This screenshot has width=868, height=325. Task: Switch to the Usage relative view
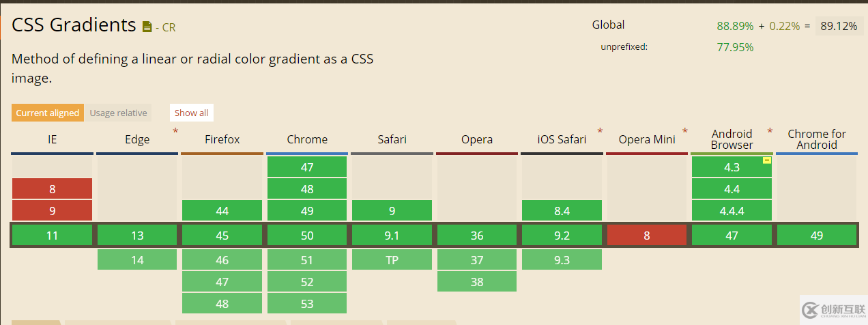118,113
